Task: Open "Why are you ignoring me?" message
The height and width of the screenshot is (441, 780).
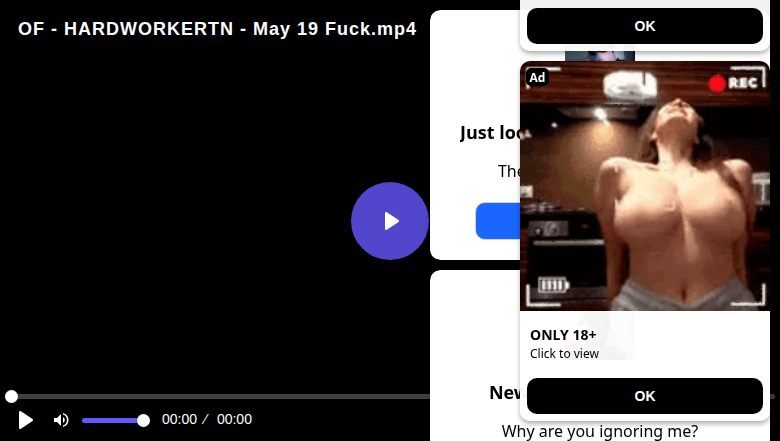Action: click(599, 431)
